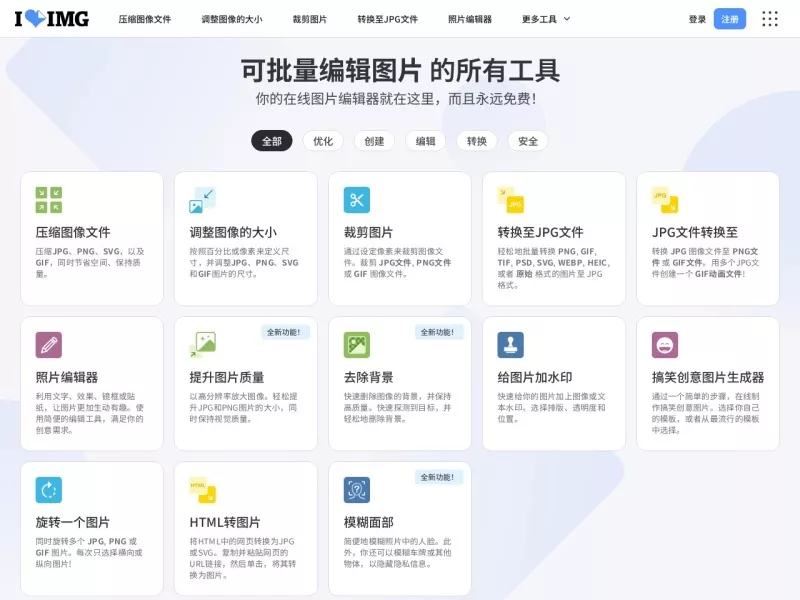Open 裁剪图片 in top navigation
800x600 pixels.
click(310, 19)
